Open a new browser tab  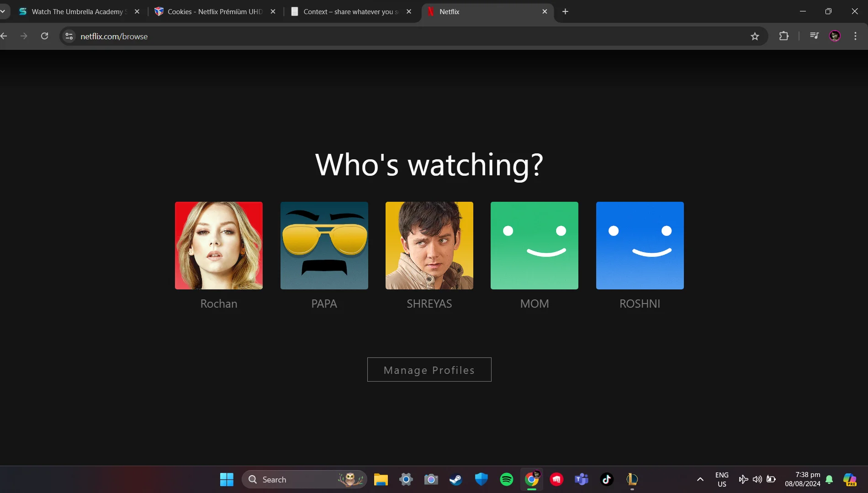coord(565,11)
